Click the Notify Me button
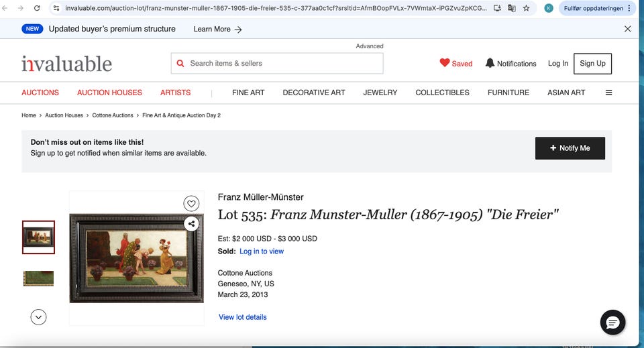The image size is (644, 348). 570,148
